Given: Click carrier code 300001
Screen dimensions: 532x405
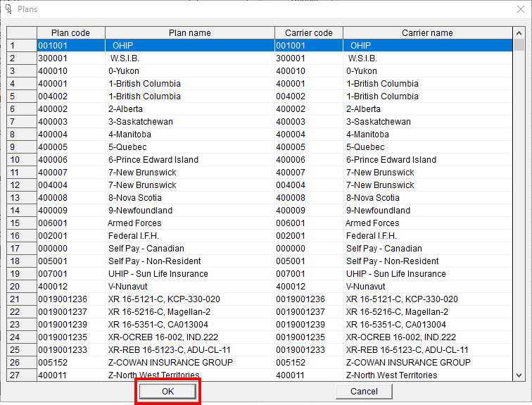Looking at the screenshot, I should (x=309, y=58).
